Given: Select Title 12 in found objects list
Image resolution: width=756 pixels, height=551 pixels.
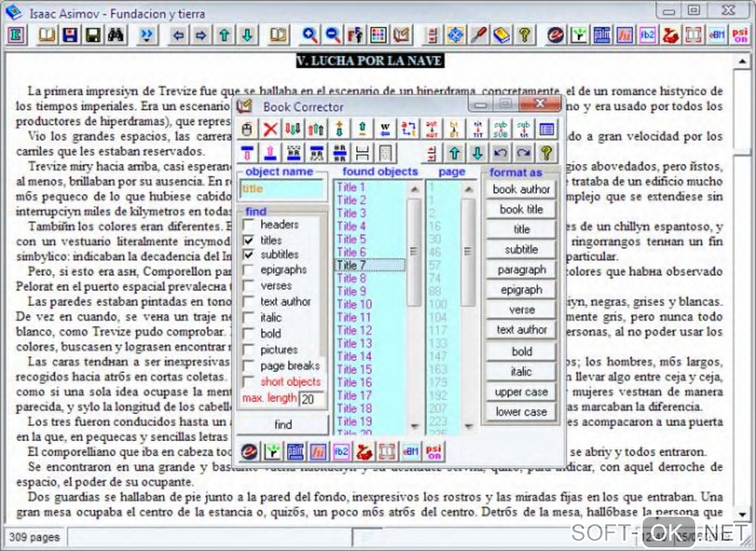Looking at the screenshot, I should 371,331.
